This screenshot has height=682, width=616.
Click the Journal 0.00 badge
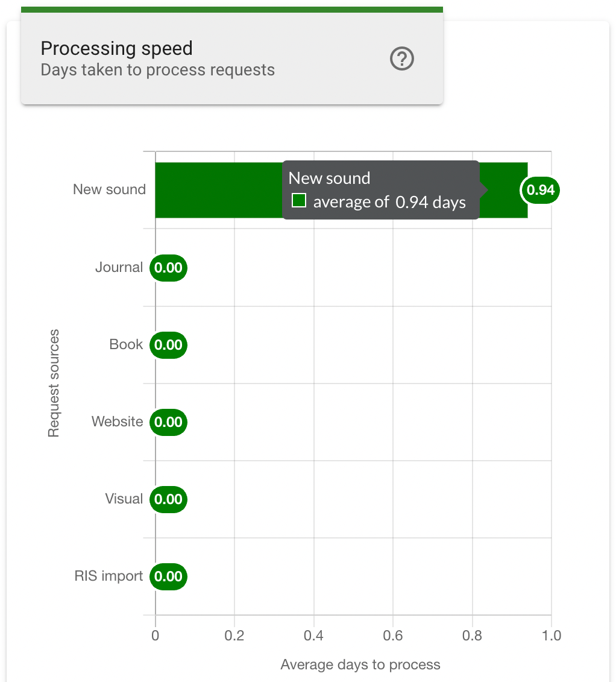click(168, 268)
